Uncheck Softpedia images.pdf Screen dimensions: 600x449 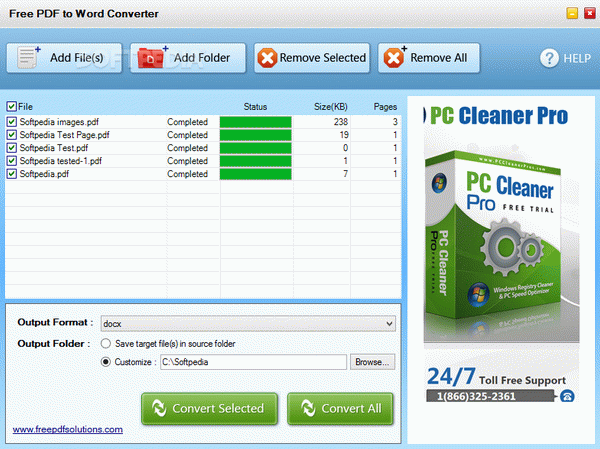(x=11, y=122)
